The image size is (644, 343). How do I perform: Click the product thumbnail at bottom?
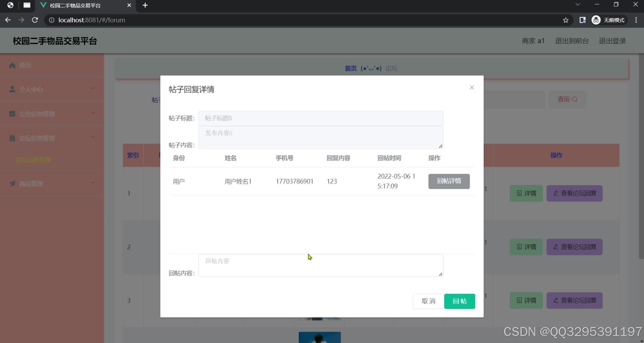tap(319, 337)
